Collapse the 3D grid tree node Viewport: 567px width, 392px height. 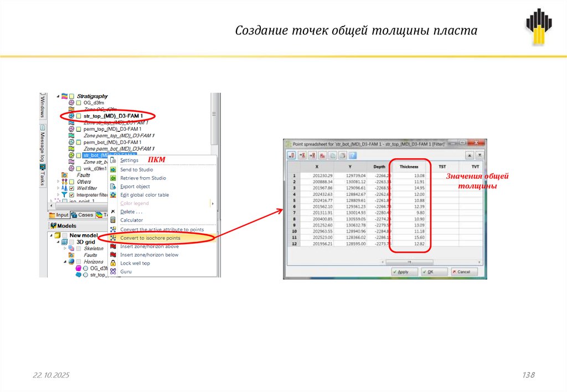pyautogui.click(x=58, y=242)
